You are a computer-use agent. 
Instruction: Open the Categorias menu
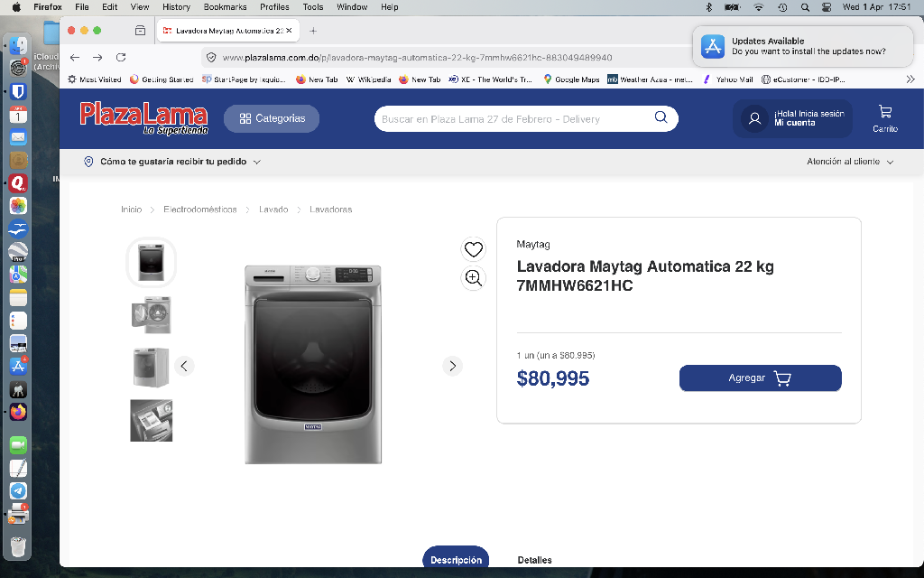272,118
